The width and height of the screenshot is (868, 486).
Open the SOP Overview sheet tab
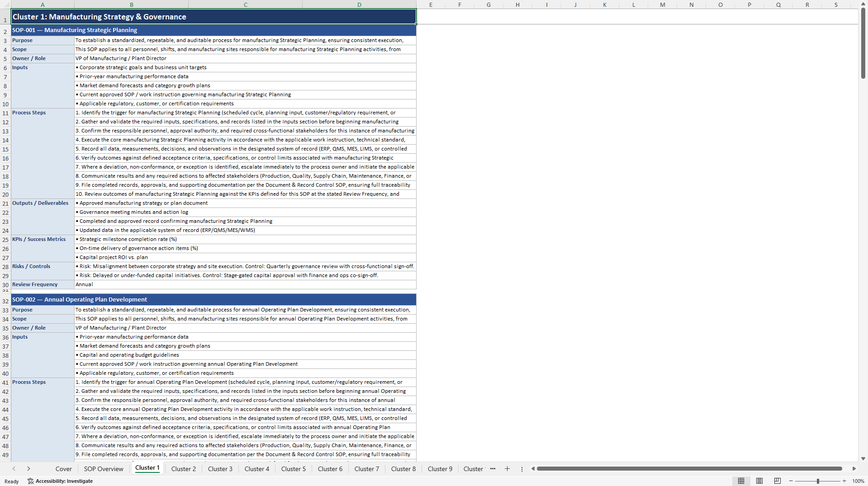pos(104,469)
